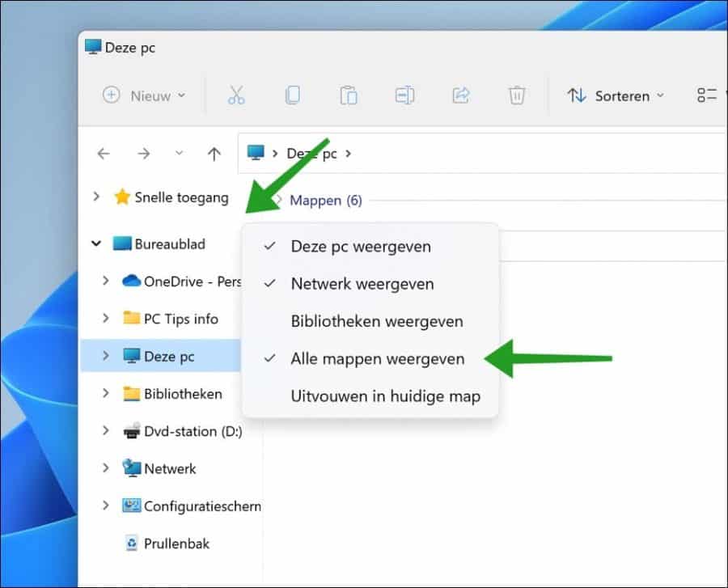Screen dimensions: 728x588
Task: Open Prullenbak in navigation pane
Action: (176, 544)
